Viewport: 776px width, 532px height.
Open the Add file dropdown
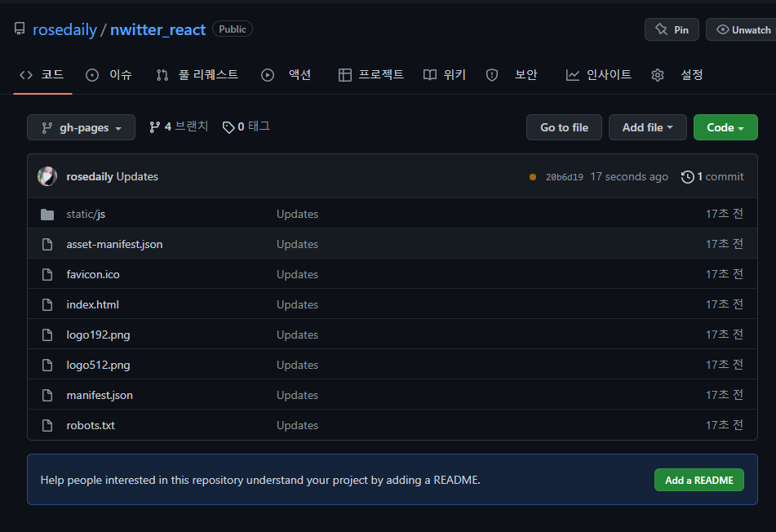click(x=647, y=127)
